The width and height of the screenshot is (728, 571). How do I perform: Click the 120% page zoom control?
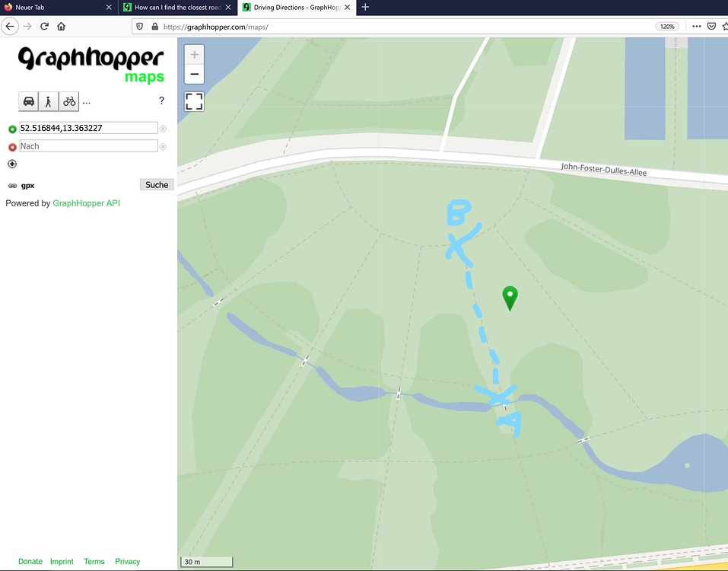pos(666,26)
